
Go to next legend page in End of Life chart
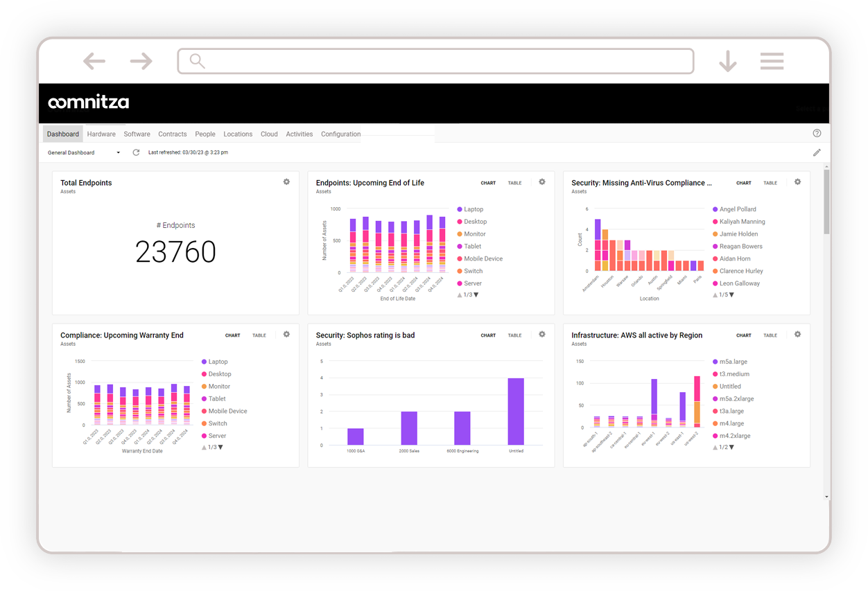click(x=476, y=295)
